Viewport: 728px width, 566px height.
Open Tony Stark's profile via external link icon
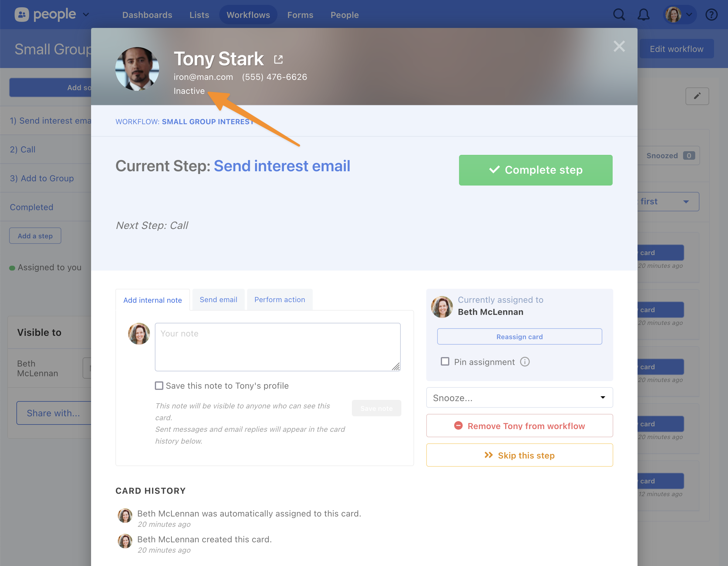pos(278,59)
